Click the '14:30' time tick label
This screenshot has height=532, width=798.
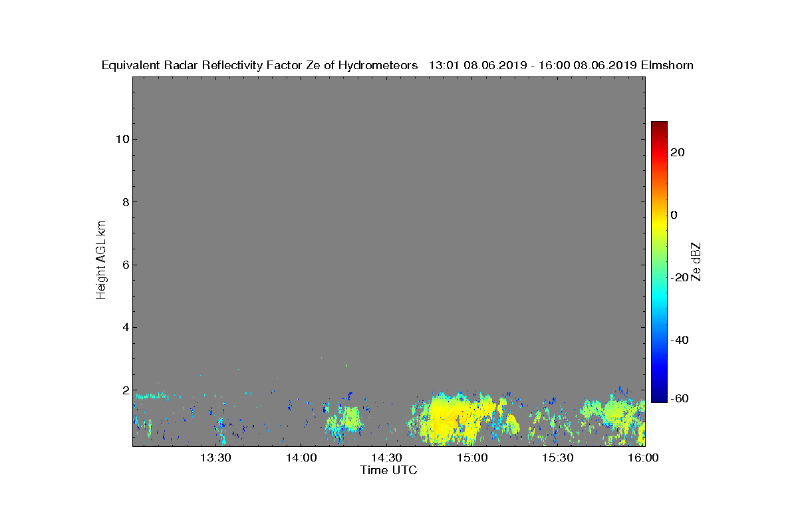pyautogui.click(x=386, y=458)
